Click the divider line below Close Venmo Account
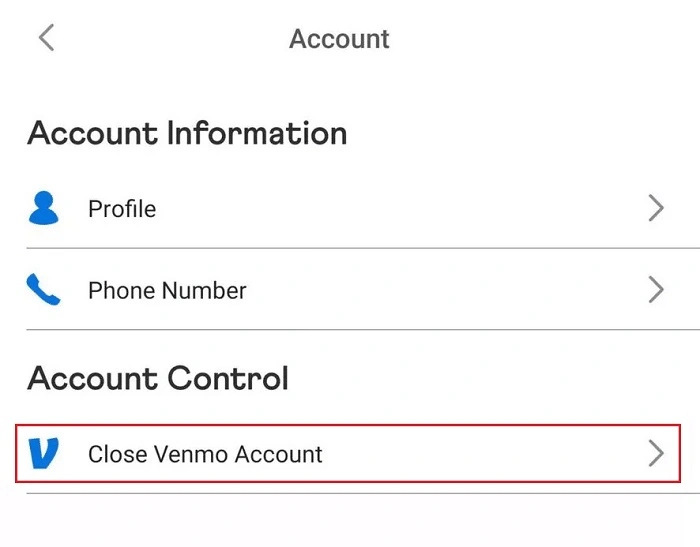Image resolution: width=700 pixels, height=547 pixels. click(x=360, y=493)
